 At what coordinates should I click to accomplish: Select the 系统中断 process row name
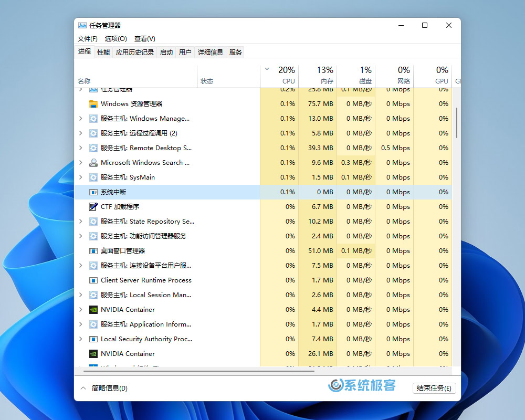[113, 192]
